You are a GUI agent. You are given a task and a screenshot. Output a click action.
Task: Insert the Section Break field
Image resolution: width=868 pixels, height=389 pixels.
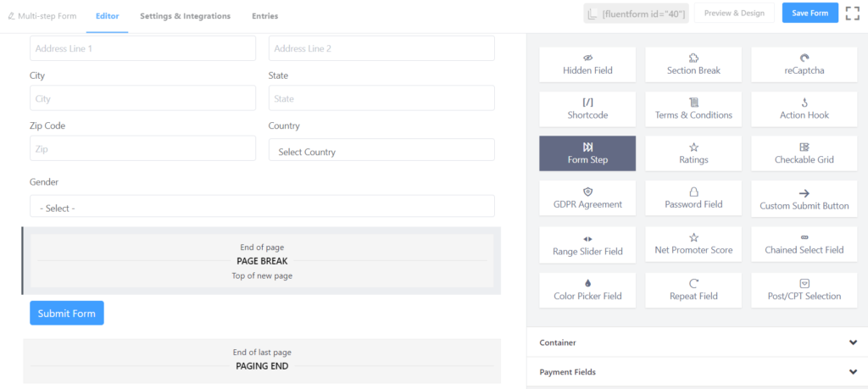[693, 64]
